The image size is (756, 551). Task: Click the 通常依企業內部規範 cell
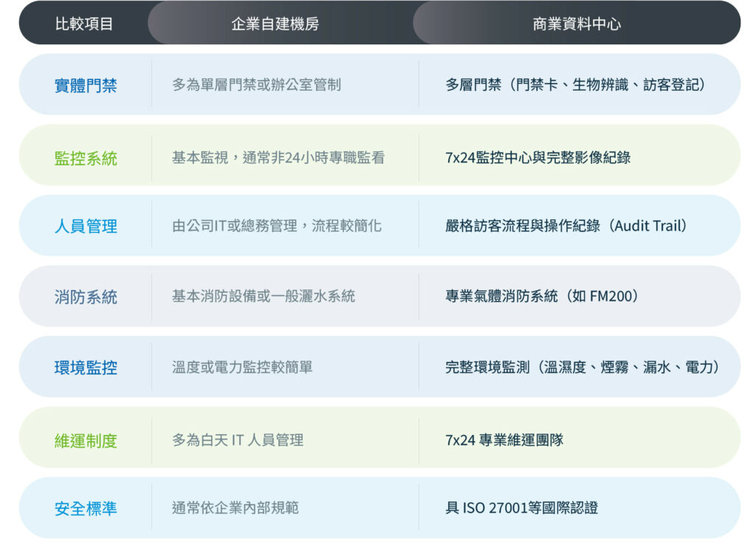[x=236, y=507]
